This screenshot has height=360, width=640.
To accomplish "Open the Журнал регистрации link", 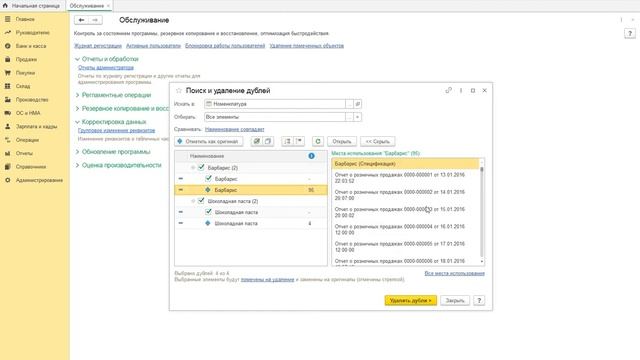I will click(98, 46).
